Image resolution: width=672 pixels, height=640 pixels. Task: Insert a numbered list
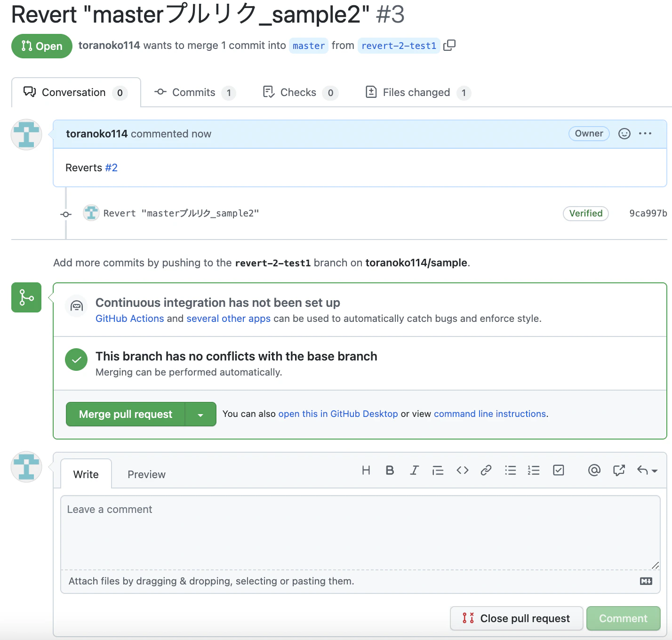(534, 470)
